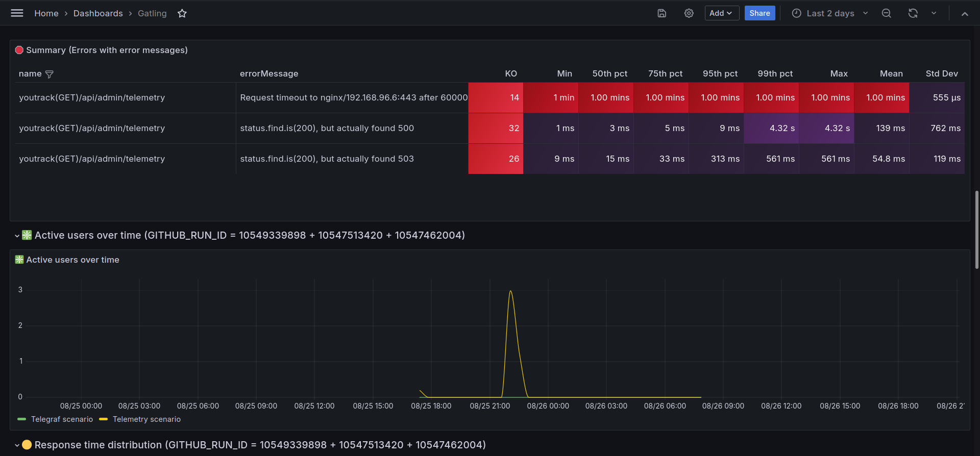
Task: Filter the name column
Action: [50, 74]
